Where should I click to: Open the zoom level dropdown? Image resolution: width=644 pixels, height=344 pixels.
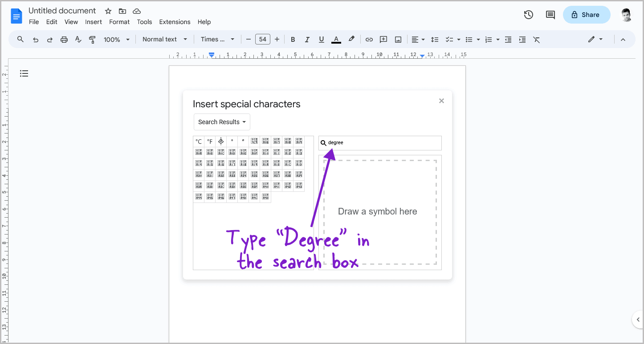click(116, 39)
